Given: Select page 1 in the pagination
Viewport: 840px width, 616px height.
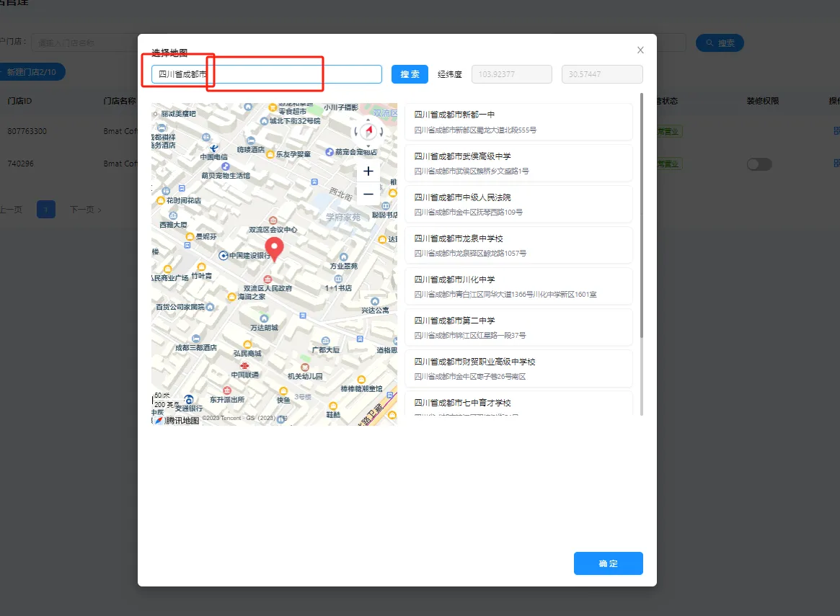Looking at the screenshot, I should coord(45,209).
